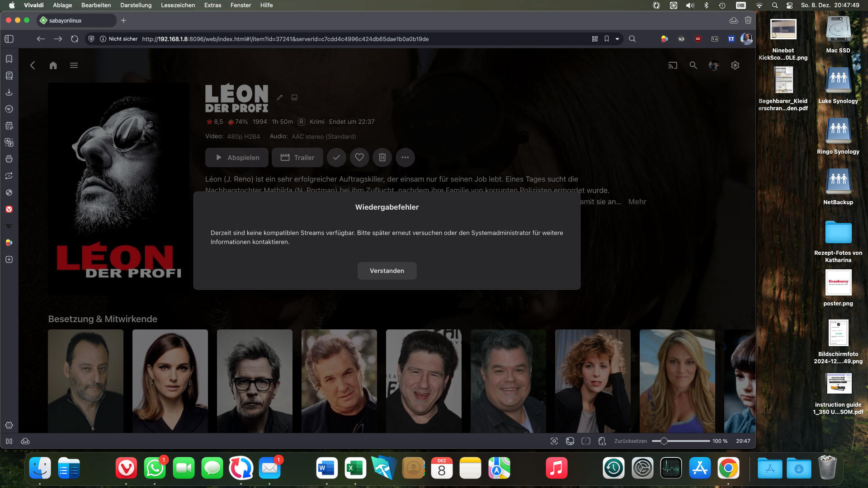Dismiss error with Verstanden button
The image size is (868, 488).
pos(387,271)
